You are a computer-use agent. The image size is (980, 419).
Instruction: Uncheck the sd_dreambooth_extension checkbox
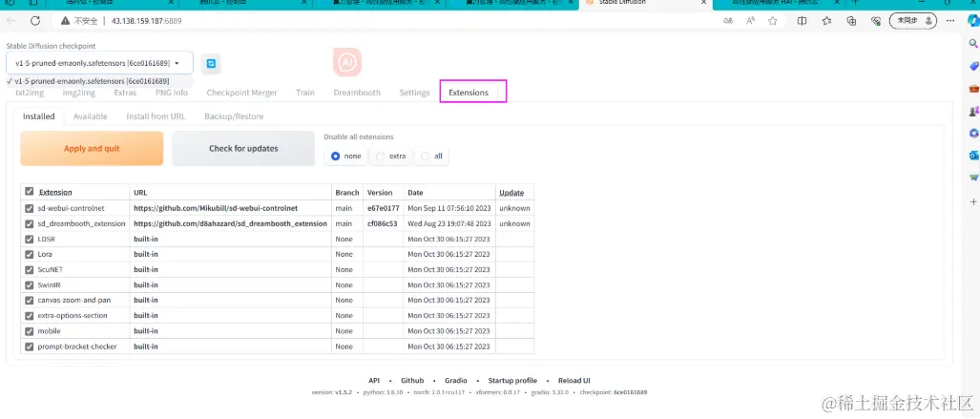click(x=30, y=223)
